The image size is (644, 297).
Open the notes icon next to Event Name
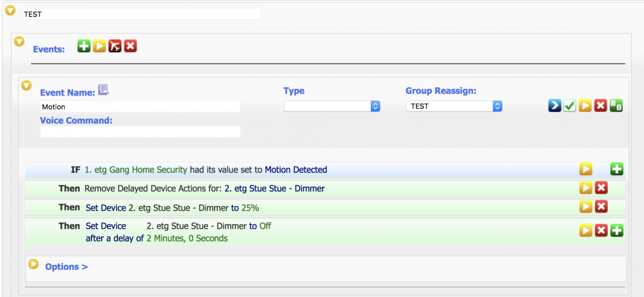(x=104, y=90)
